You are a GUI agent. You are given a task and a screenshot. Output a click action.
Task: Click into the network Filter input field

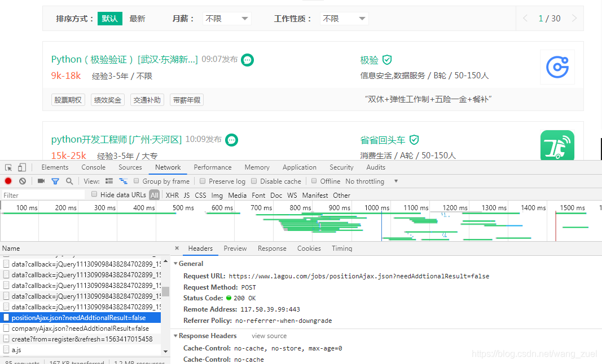coord(43,195)
